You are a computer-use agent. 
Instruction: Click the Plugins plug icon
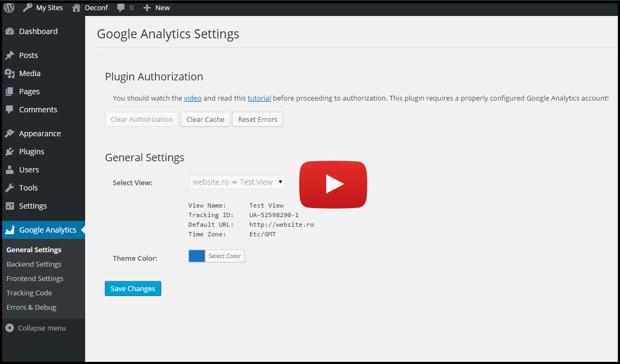tap(10, 152)
